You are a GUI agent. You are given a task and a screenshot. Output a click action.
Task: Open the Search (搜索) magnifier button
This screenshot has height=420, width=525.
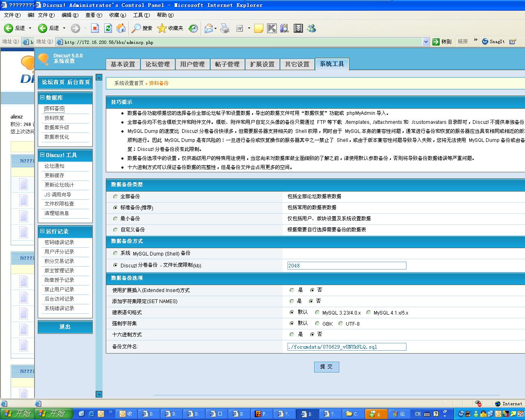click(x=142, y=28)
